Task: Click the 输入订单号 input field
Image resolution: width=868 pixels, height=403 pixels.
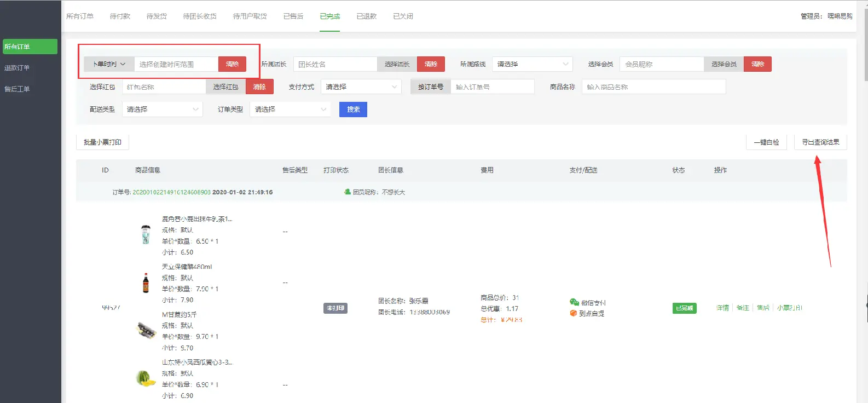Action: [493, 87]
